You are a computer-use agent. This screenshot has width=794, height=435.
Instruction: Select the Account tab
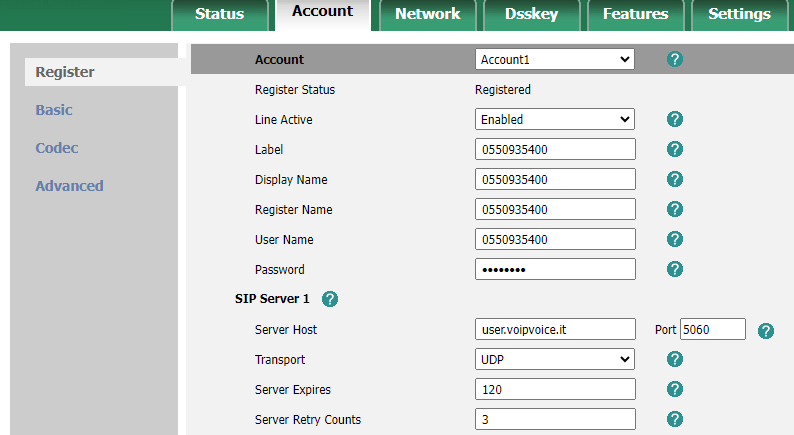(323, 14)
